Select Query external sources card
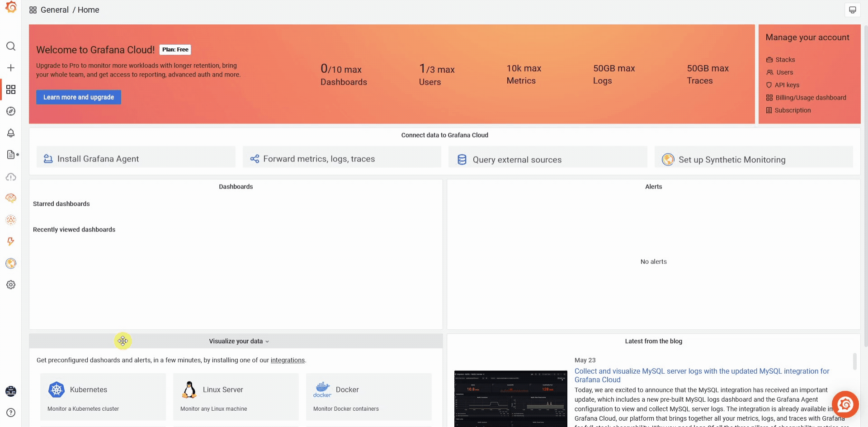 click(x=547, y=159)
